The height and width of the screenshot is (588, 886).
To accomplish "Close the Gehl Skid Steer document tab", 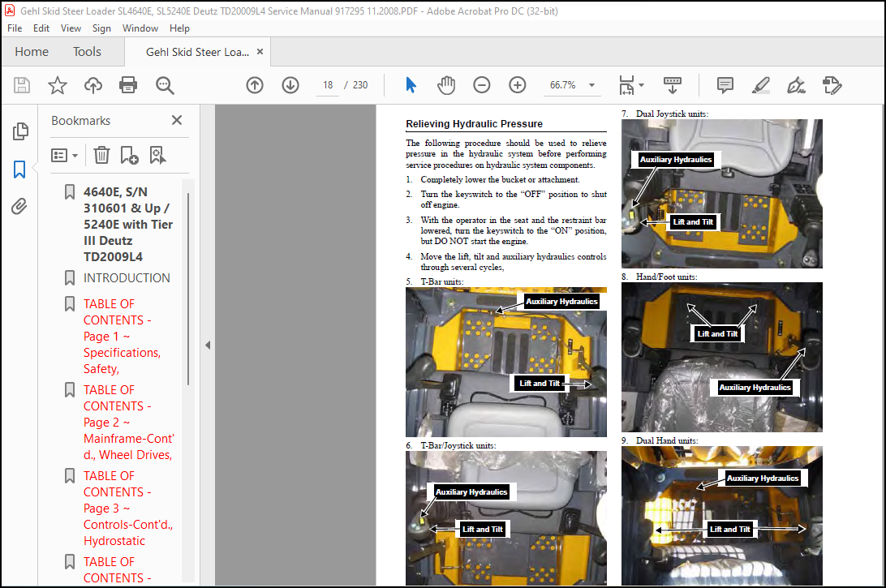I will coord(260,51).
